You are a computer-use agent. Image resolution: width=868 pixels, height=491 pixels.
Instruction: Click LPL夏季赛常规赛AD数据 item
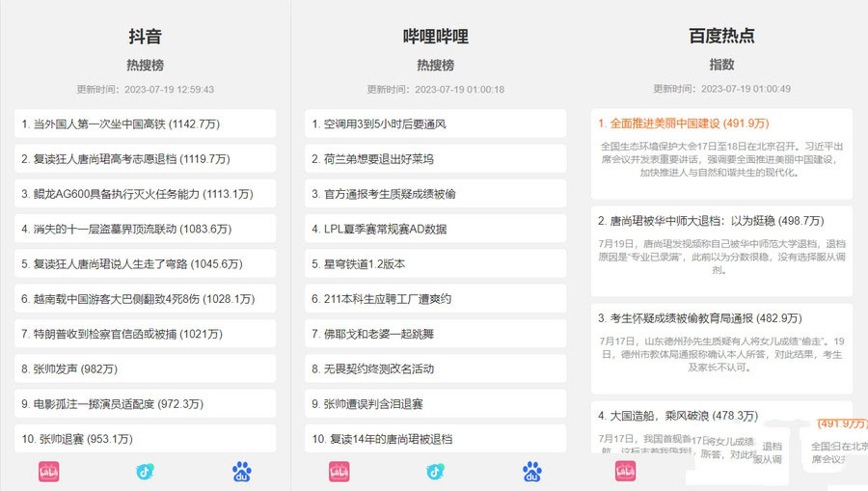pos(435,229)
